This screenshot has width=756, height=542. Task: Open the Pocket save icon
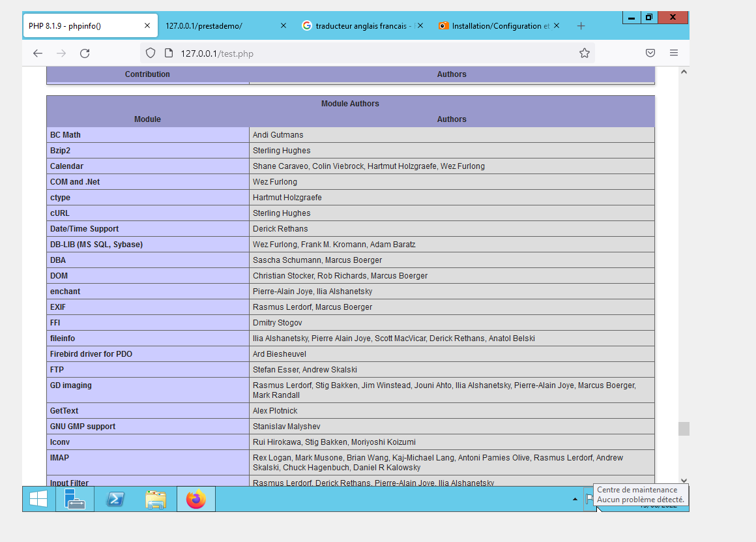click(x=650, y=53)
